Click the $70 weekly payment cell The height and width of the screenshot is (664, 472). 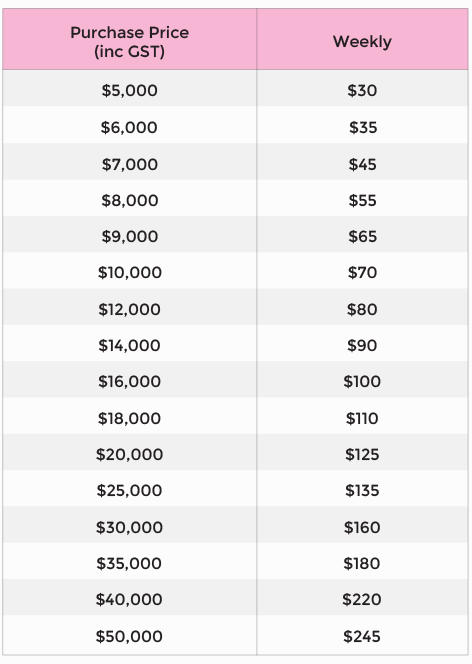pos(362,272)
